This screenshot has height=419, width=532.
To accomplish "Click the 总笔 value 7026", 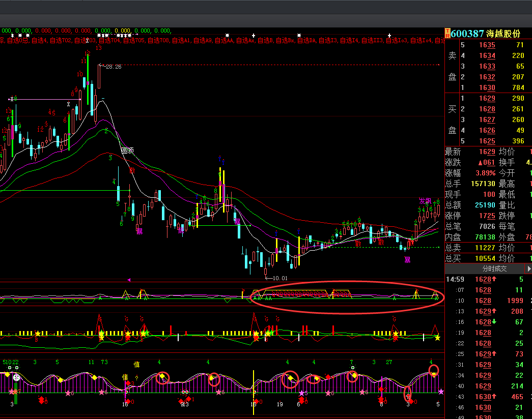I will (x=487, y=226).
